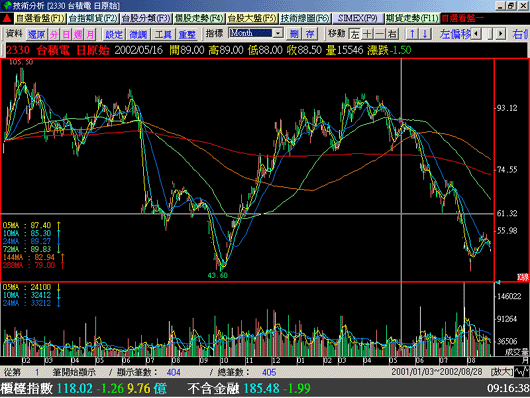
Task: Click the 左 move-left icon
Action: coord(355,34)
